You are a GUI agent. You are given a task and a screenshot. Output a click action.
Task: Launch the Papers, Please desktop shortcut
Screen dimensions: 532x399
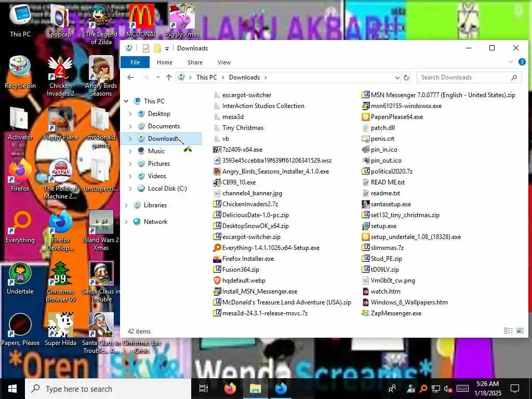point(20,330)
